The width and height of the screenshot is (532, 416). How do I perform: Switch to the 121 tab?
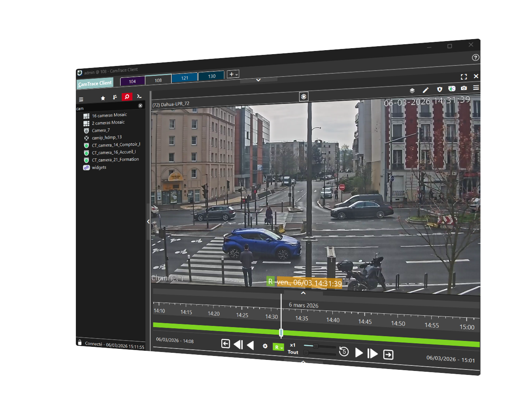[185, 78]
